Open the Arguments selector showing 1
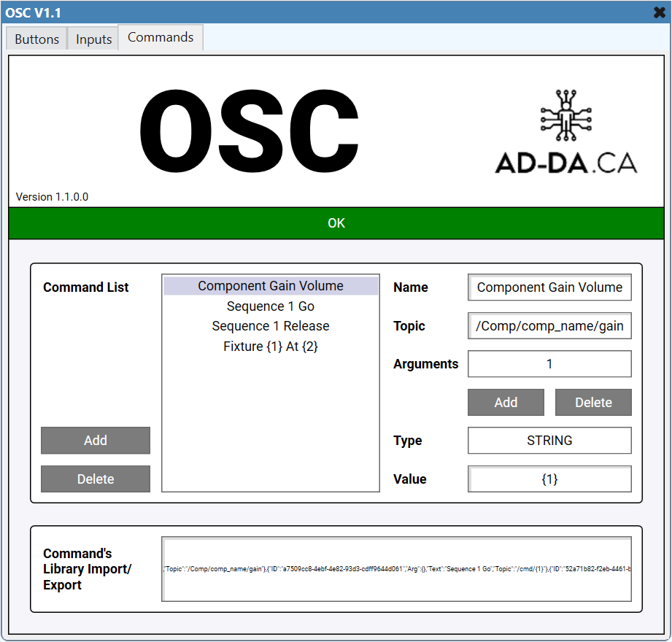Viewport: 672px width, 642px height. tap(549, 364)
